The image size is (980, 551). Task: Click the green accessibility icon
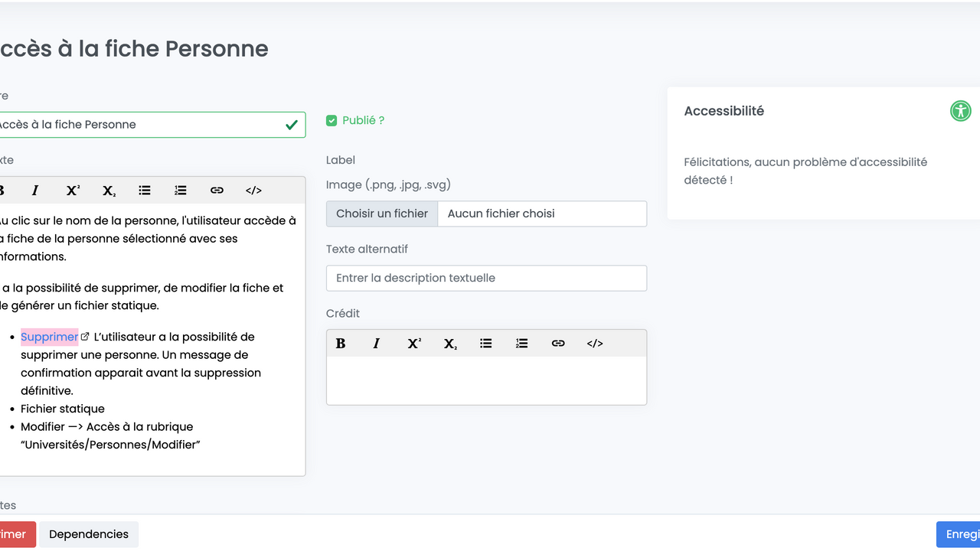(960, 111)
